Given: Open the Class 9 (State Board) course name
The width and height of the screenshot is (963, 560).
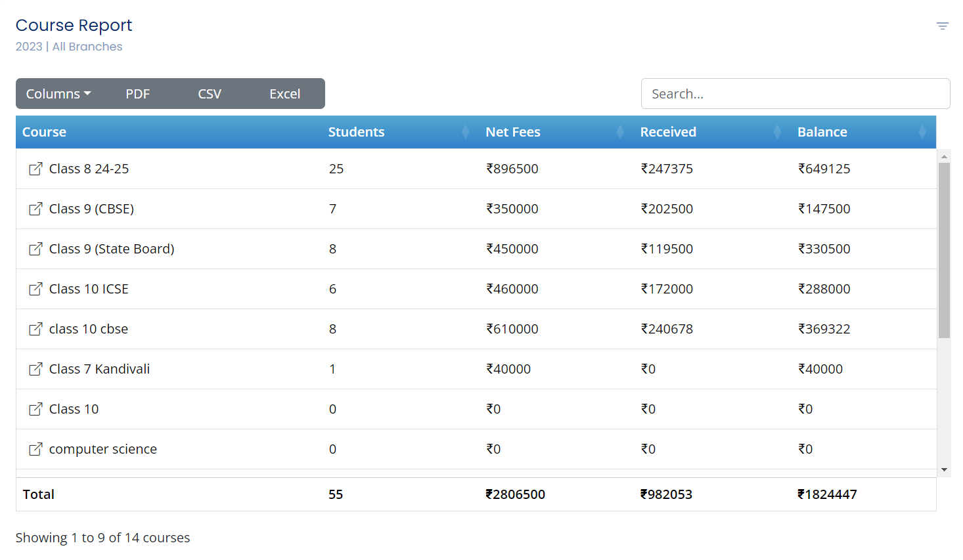Looking at the screenshot, I should tap(112, 249).
